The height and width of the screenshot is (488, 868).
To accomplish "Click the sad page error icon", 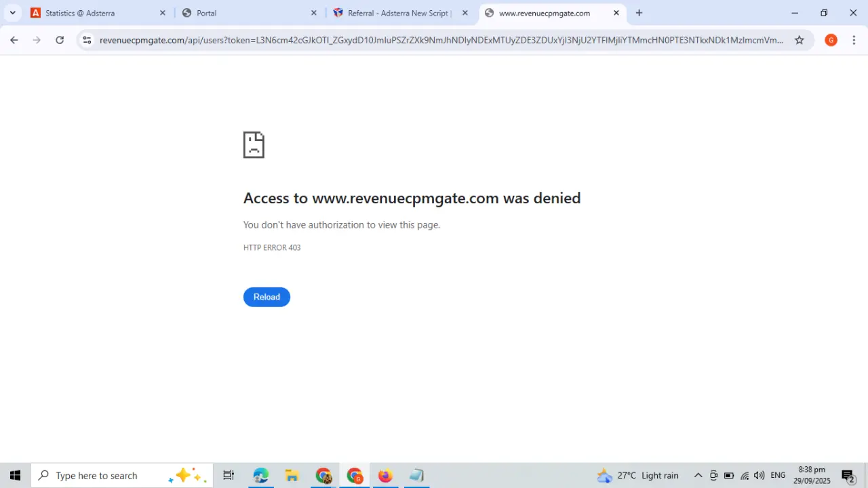I will (254, 145).
